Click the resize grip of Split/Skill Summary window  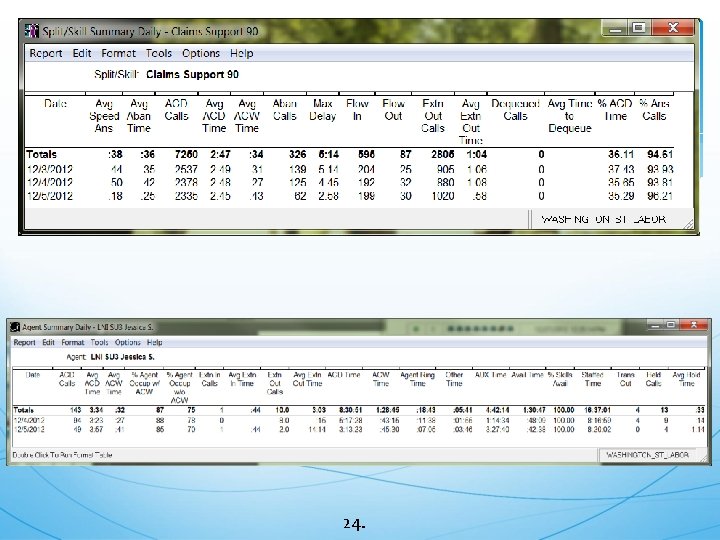[x=689, y=224]
